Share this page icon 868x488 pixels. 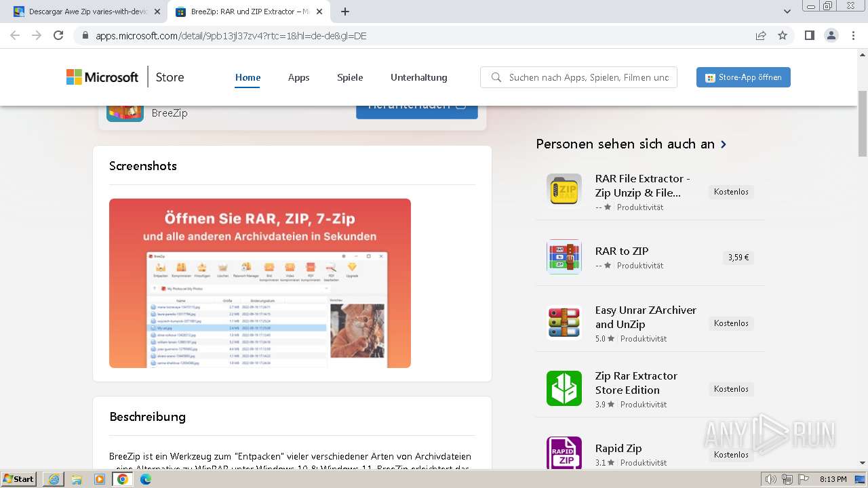[761, 36]
